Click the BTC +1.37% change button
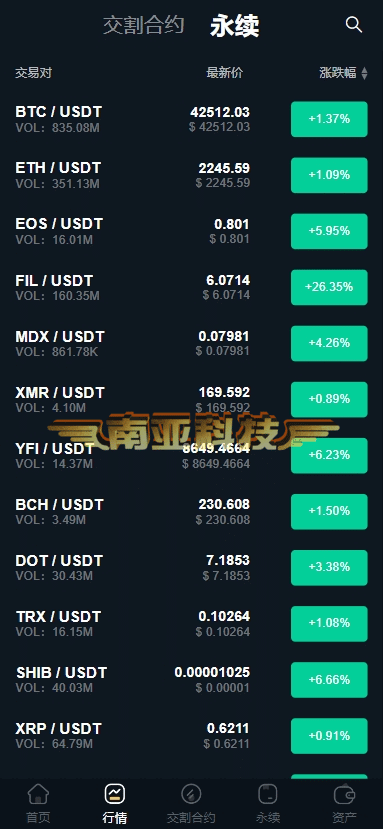 coord(329,119)
